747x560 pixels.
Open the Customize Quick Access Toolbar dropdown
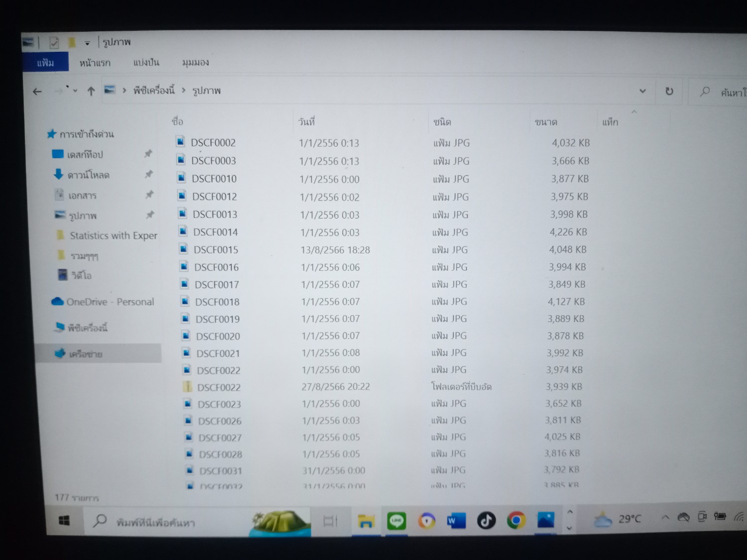click(87, 43)
